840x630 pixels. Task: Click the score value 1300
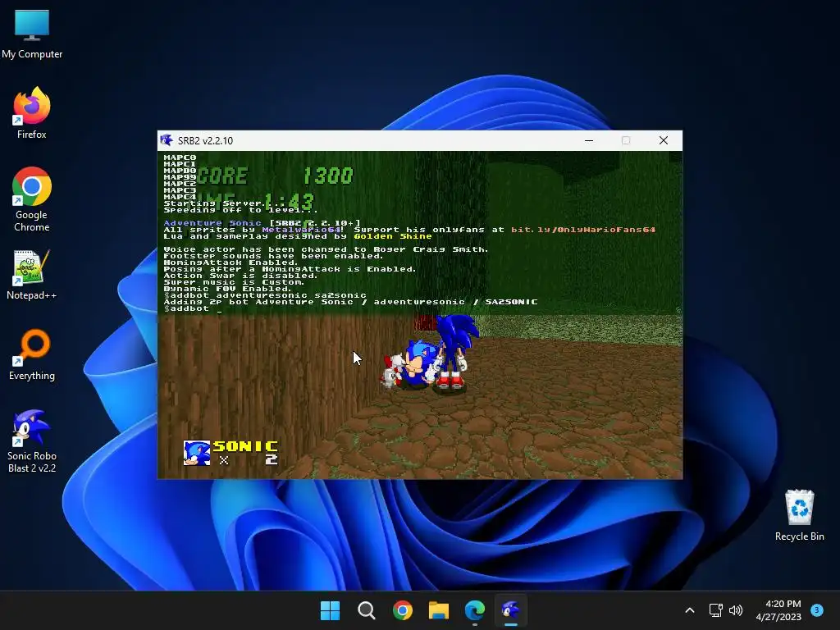(x=328, y=176)
